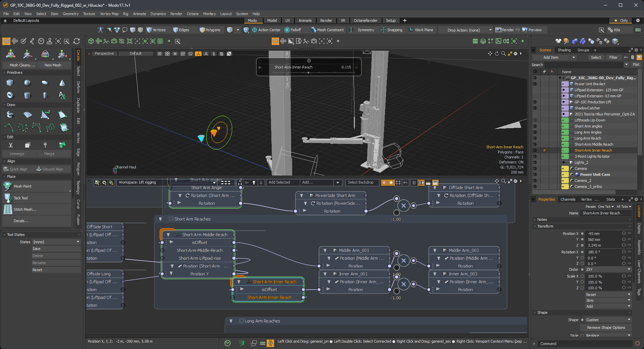Image resolution: width=644 pixels, height=349 pixels.
Task: Open the Octane menu
Action: pyautogui.click(x=193, y=14)
